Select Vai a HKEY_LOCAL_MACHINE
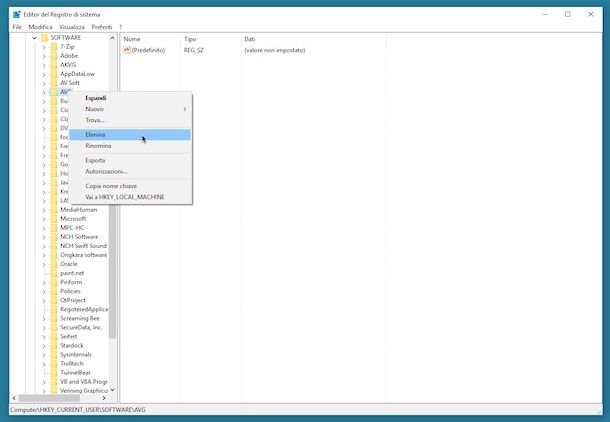 130,197
